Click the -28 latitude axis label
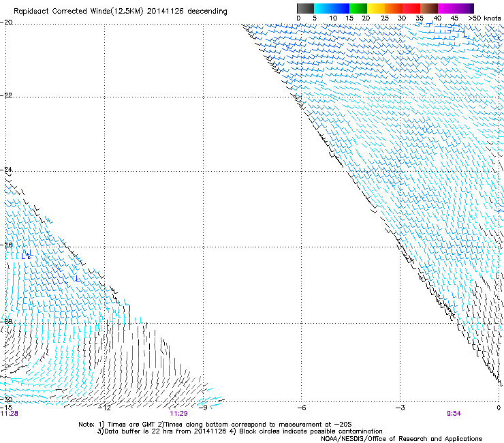504x443 pixels. coord(6,321)
